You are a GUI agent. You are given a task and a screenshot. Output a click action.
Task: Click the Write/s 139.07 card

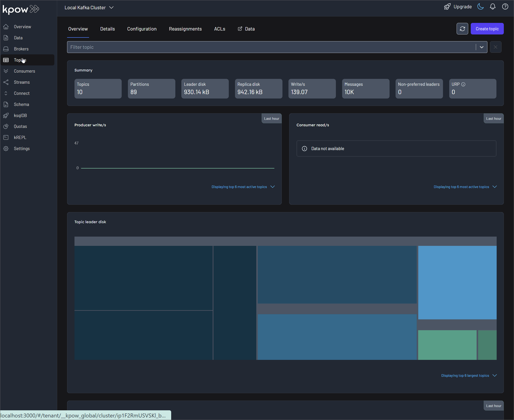[312, 89]
